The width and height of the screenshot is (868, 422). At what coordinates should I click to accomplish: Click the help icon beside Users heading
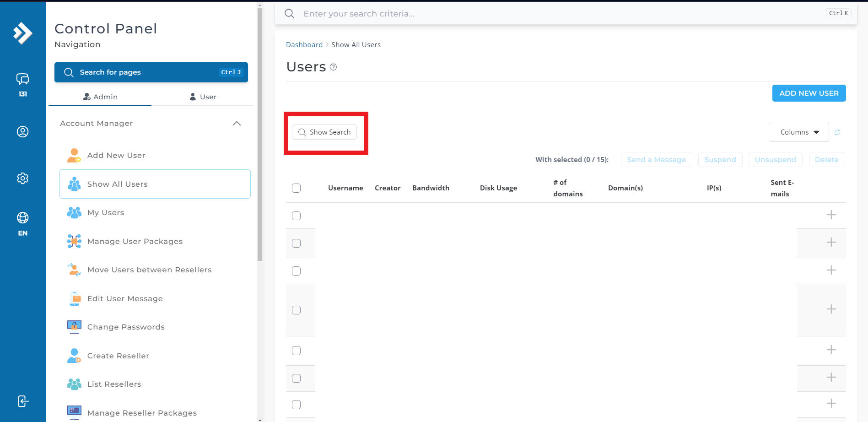[x=334, y=67]
